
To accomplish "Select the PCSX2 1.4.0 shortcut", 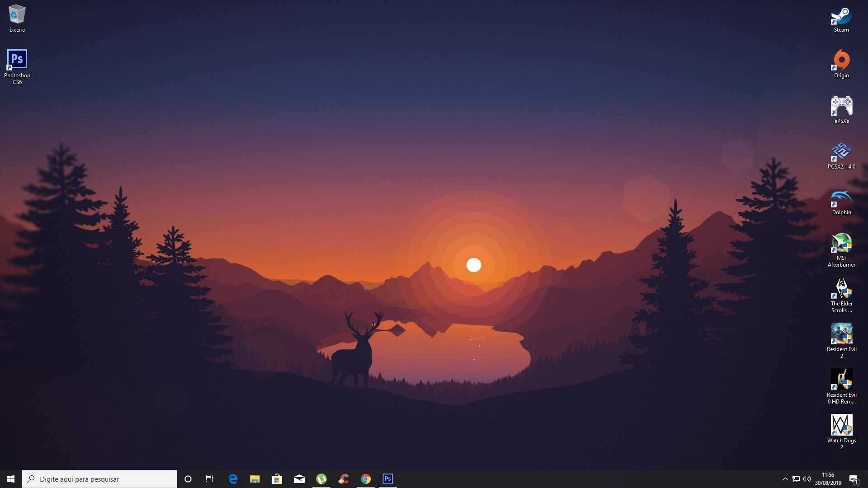I will tap(841, 155).
